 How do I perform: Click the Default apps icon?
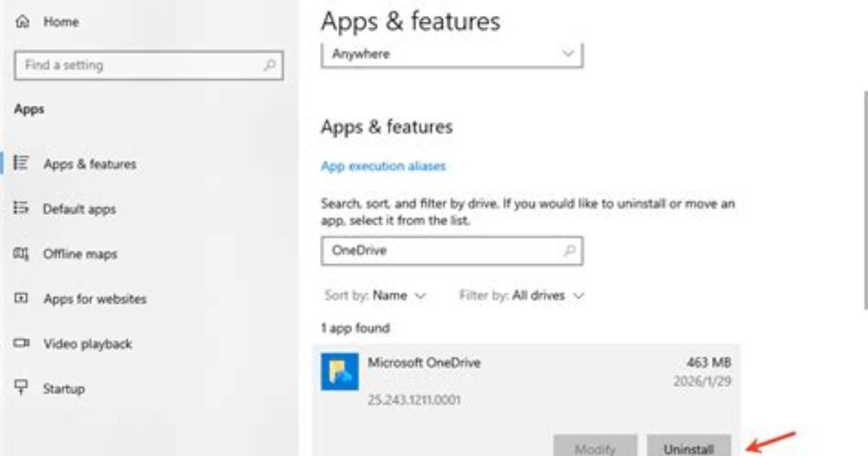21,208
